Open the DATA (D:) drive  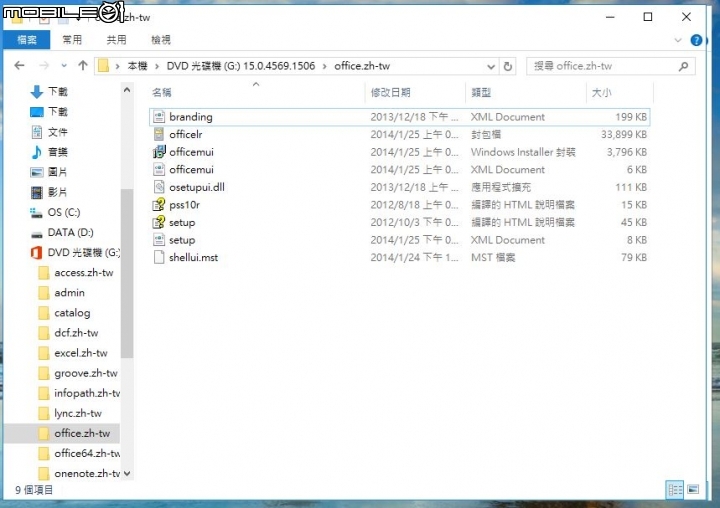(62, 232)
